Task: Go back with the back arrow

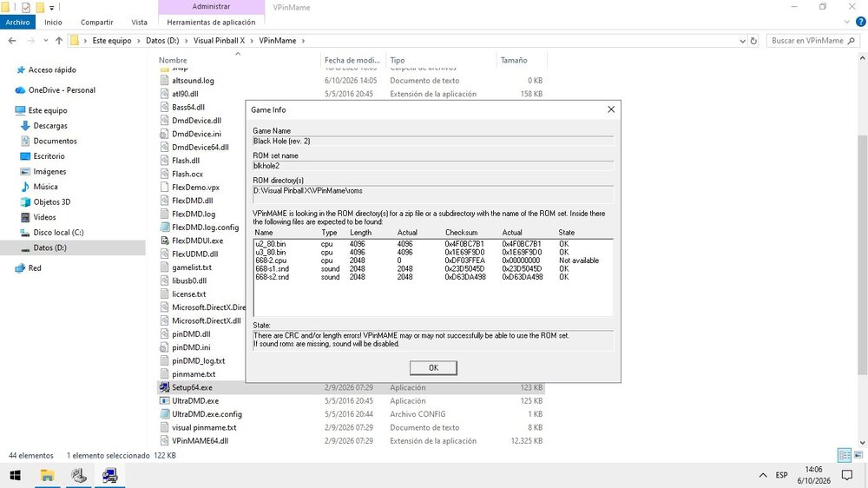Action: coord(12,41)
